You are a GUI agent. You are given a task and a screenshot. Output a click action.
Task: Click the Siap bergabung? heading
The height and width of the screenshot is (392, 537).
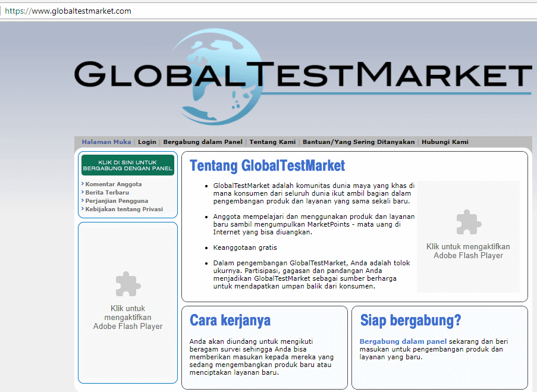point(410,321)
